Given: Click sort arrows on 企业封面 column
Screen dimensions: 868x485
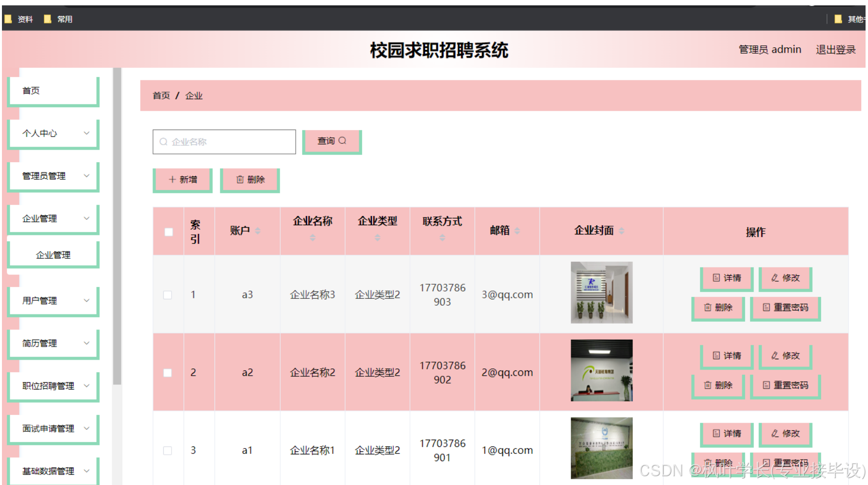Looking at the screenshot, I should click(x=621, y=231).
